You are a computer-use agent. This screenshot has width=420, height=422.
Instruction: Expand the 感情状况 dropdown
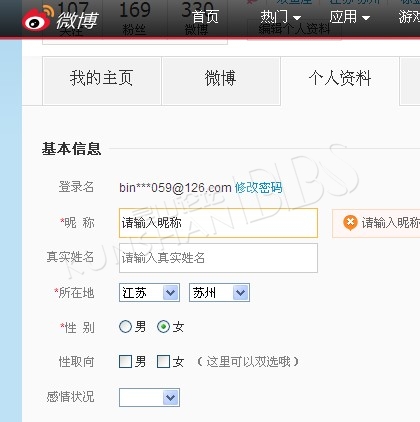pyautogui.click(x=149, y=397)
